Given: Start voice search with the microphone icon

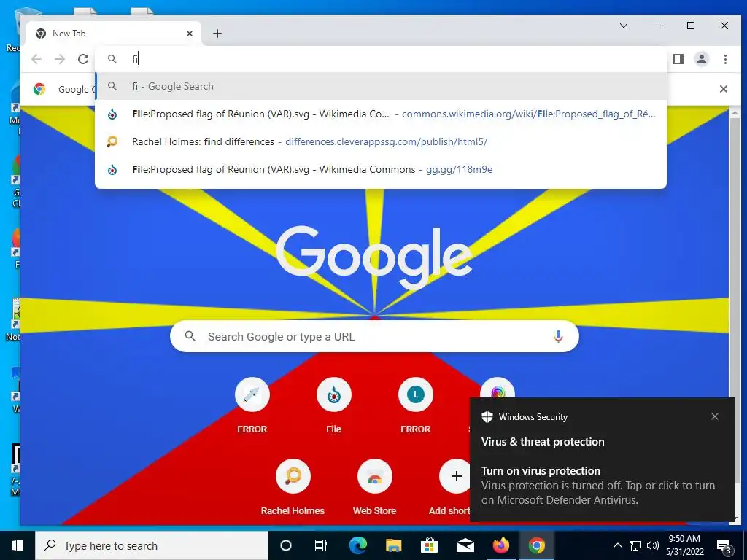Looking at the screenshot, I should [x=558, y=336].
